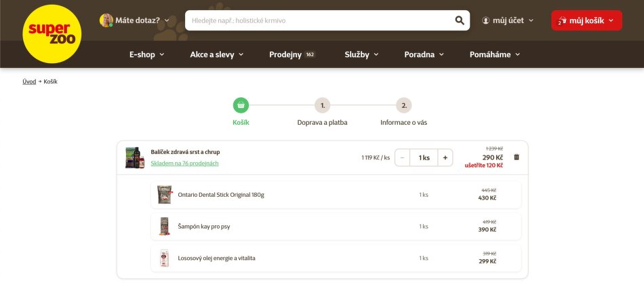Click the 1 119 Kč / ks price
This screenshot has height=283, width=644.
tap(376, 157)
